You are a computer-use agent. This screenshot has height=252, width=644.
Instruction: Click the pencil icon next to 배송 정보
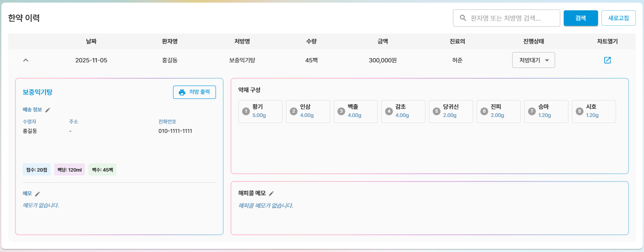(x=48, y=110)
